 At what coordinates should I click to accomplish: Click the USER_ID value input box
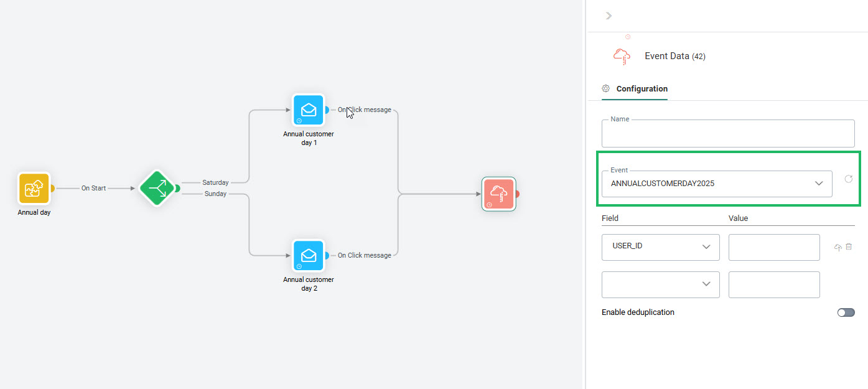coord(773,247)
